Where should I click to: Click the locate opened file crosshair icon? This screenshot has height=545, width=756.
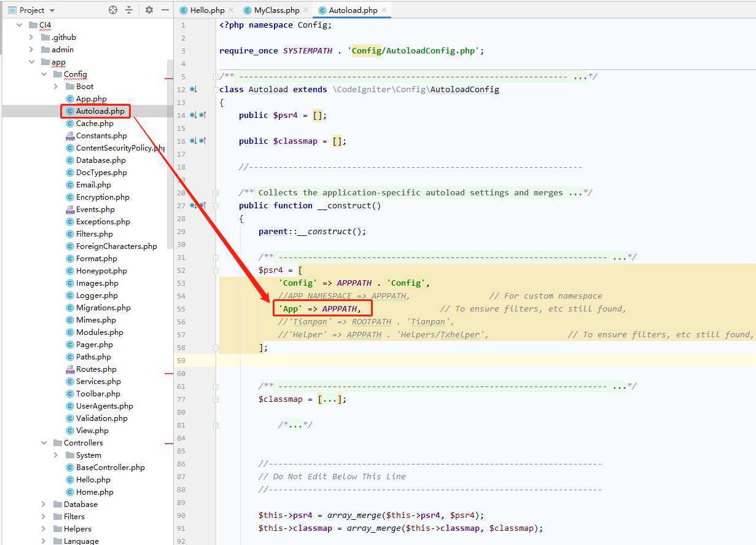(113, 10)
